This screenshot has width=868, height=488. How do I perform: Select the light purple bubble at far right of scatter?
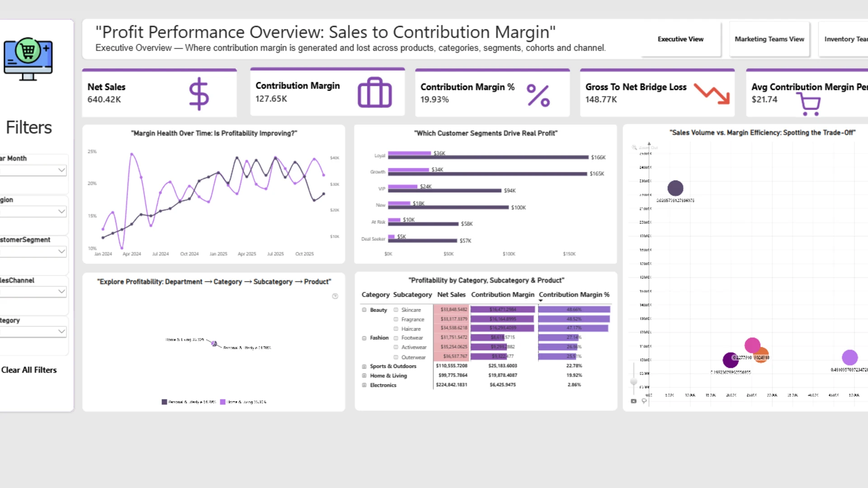[x=850, y=357]
